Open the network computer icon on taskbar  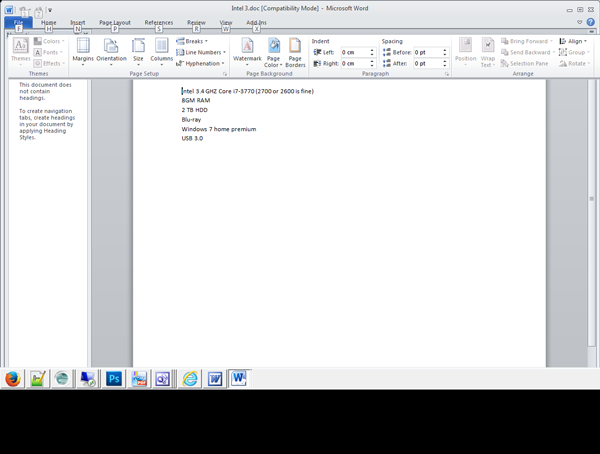(x=88, y=379)
